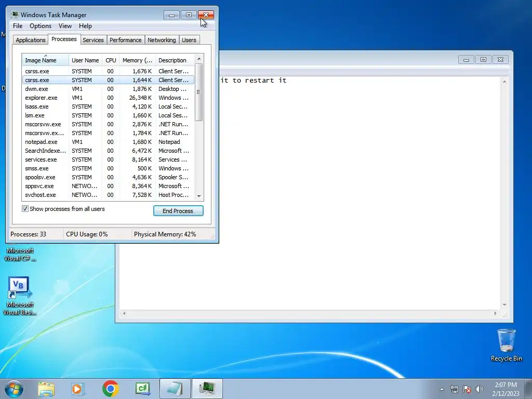Image resolution: width=532 pixels, height=399 pixels.
Task: Click Notepad horizontal scroll left arrow
Action: coord(124,313)
